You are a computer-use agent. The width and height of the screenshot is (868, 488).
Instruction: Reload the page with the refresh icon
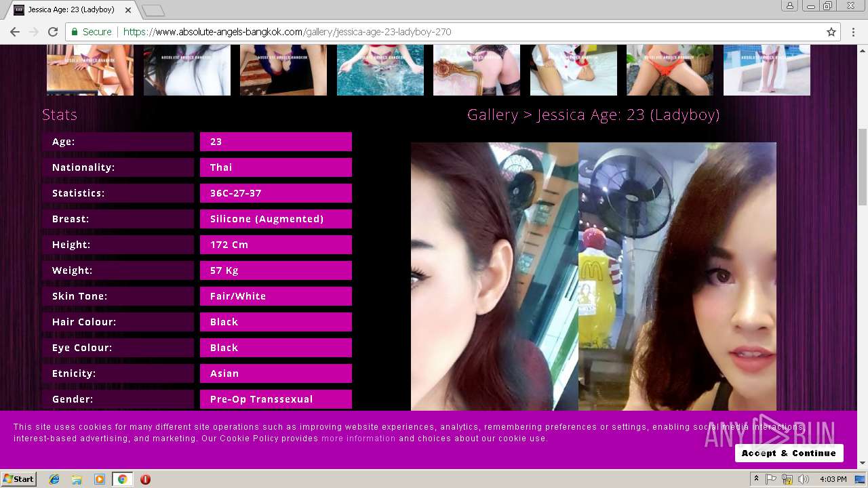pos(53,32)
